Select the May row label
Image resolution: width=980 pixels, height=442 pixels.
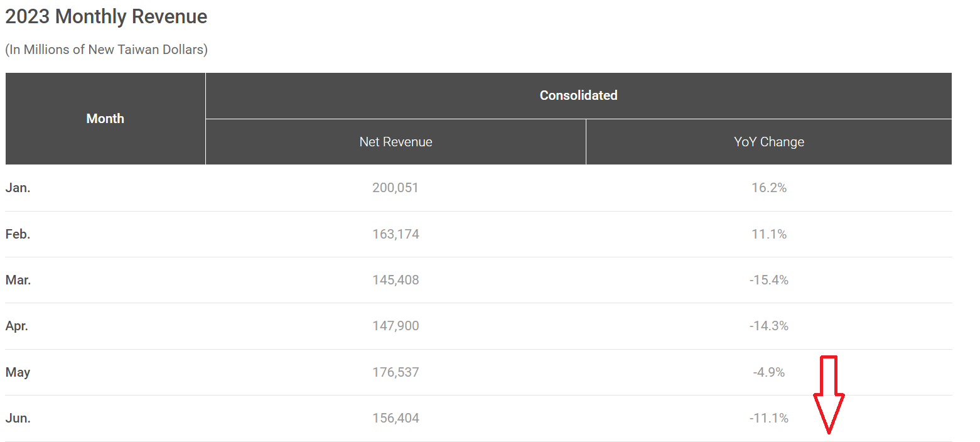point(18,372)
